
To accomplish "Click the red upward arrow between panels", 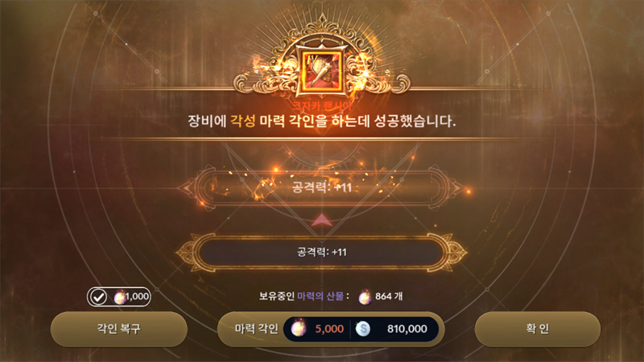I will pos(322,220).
